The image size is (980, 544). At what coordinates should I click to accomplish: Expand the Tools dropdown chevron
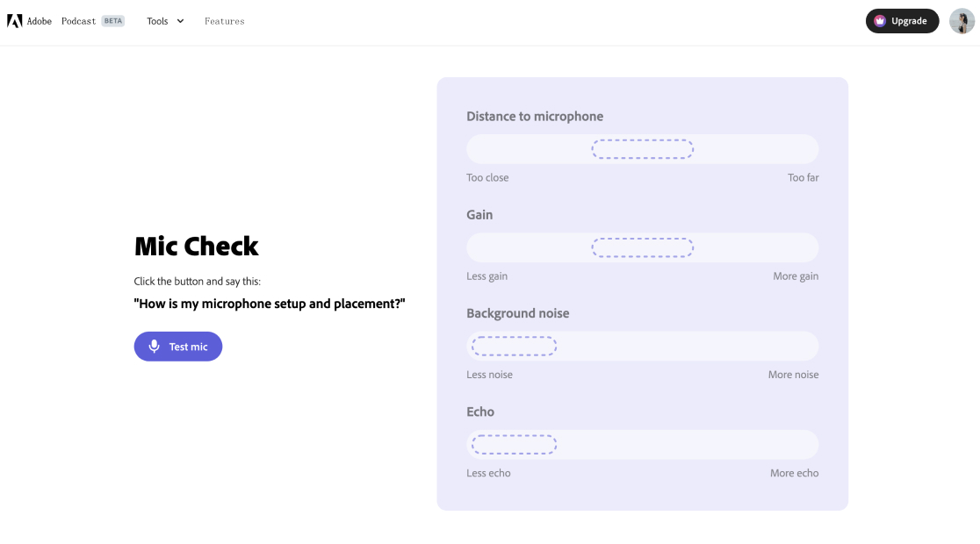click(x=181, y=21)
